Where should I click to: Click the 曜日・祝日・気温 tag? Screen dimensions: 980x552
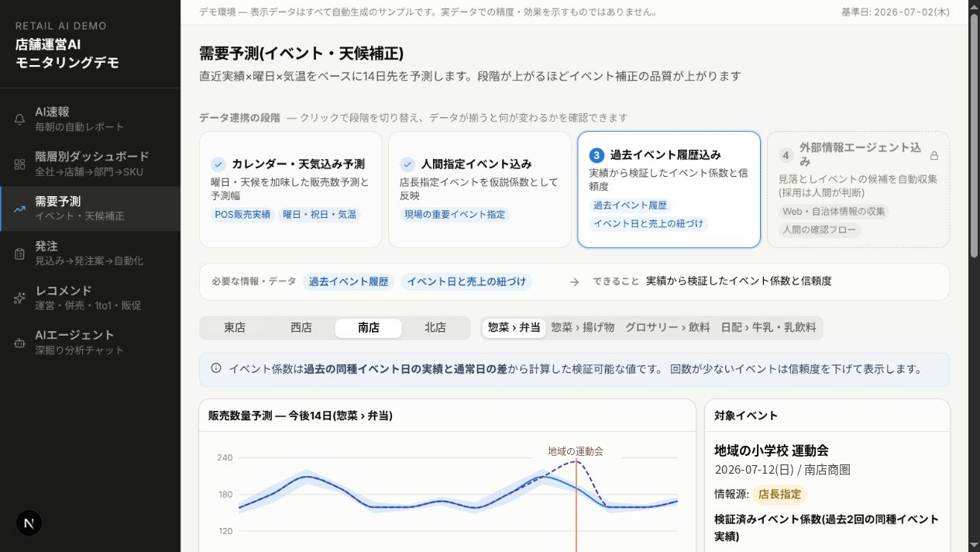[x=319, y=215]
